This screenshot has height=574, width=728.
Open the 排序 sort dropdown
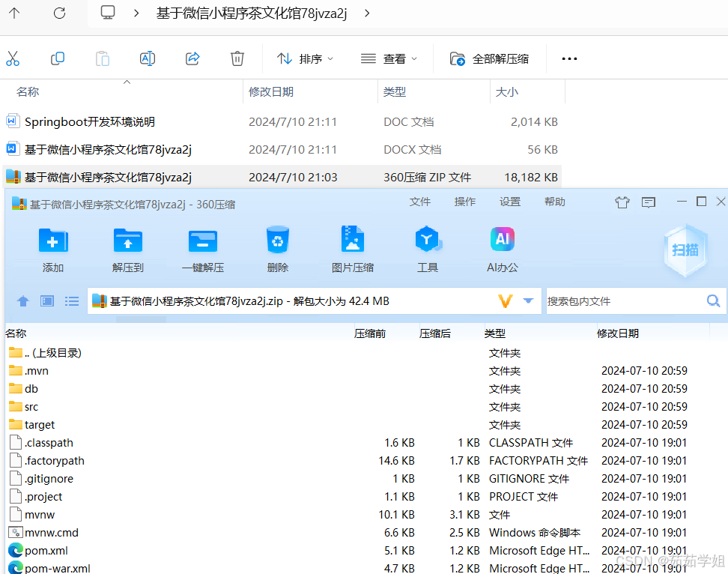(305, 59)
